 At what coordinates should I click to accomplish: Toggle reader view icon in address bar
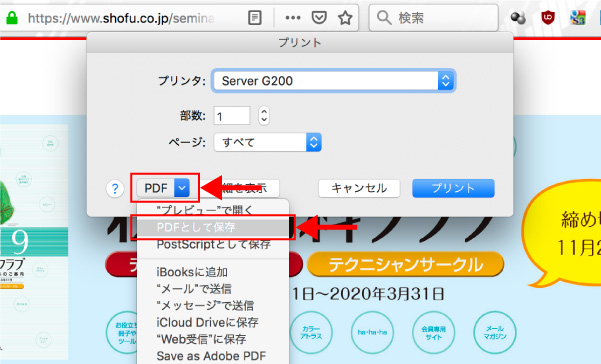coord(255,18)
